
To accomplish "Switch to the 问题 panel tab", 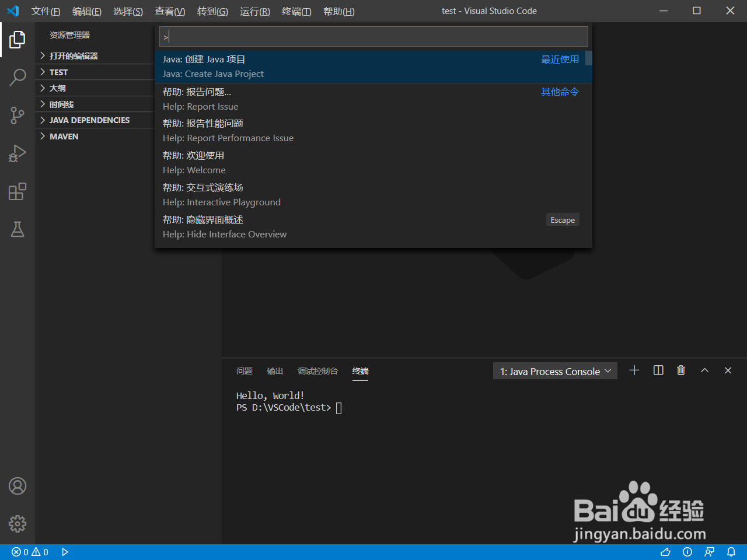I will 245,371.
